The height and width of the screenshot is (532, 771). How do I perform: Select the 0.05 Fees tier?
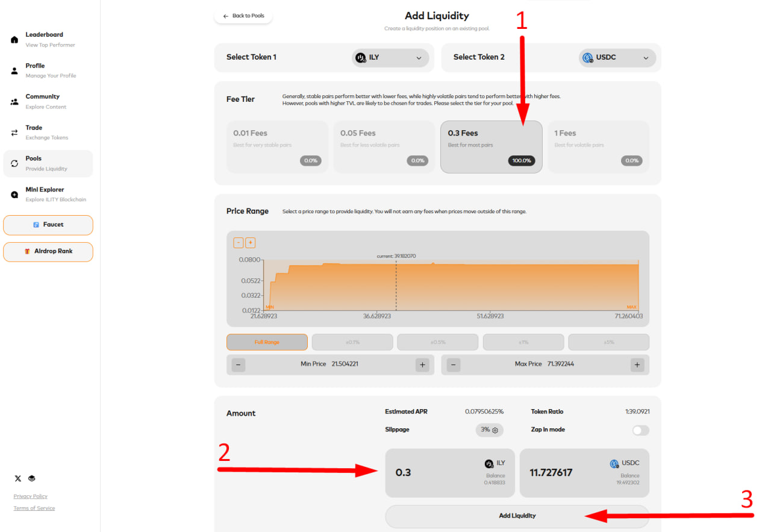tap(384, 146)
